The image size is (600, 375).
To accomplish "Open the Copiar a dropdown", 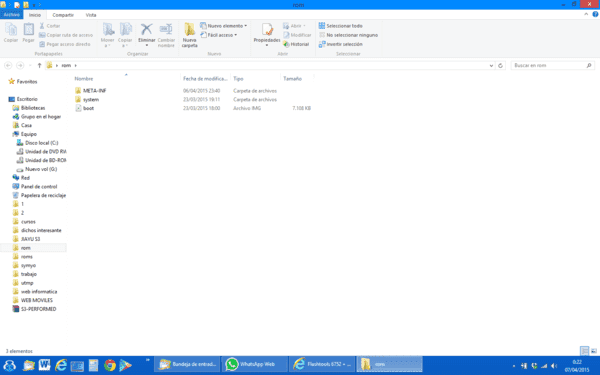I will pos(125,35).
